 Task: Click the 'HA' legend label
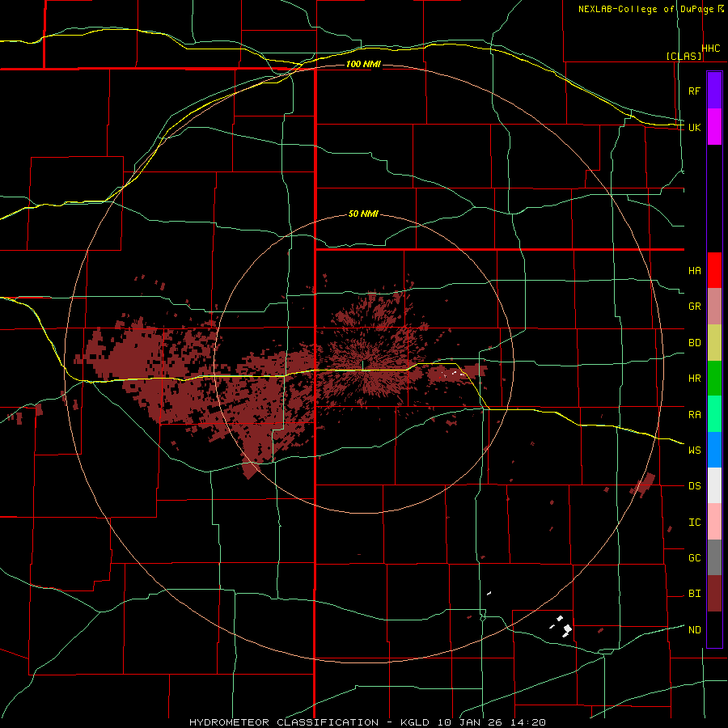tap(694, 271)
